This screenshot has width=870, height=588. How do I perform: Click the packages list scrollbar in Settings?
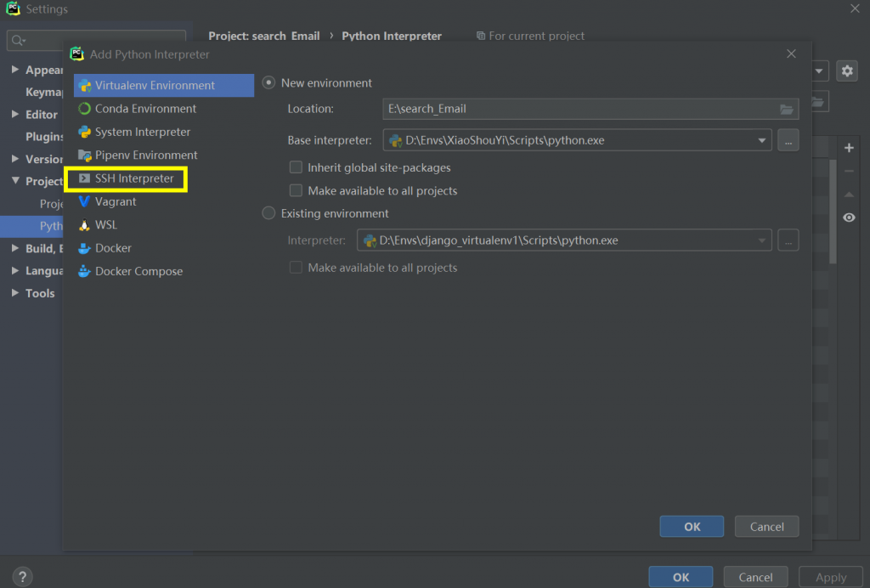coord(833,211)
